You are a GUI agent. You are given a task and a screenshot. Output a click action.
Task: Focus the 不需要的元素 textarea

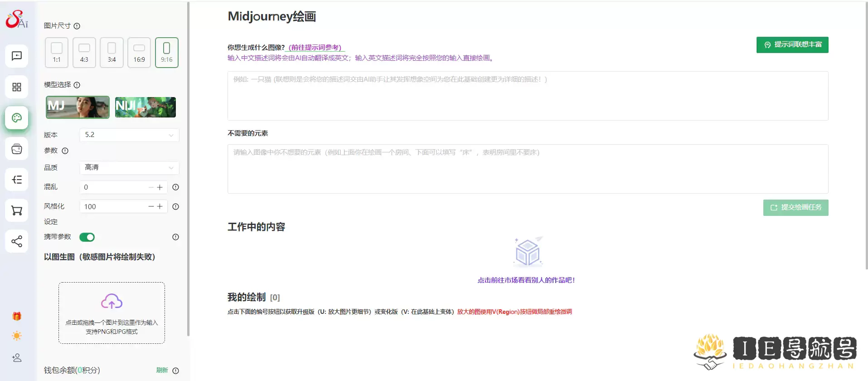pos(528,169)
